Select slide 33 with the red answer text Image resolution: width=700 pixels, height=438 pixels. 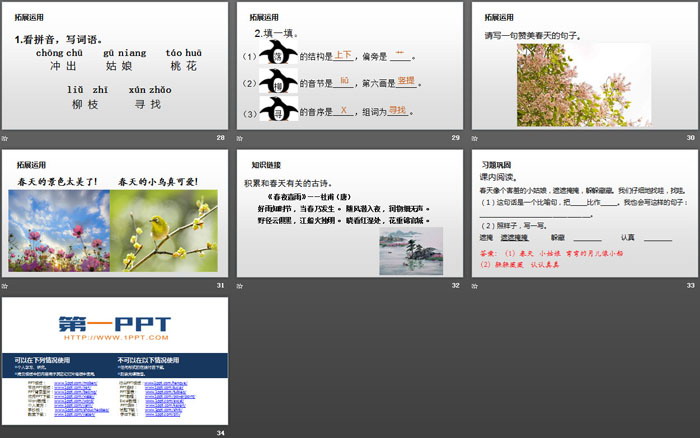[x=584, y=213]
